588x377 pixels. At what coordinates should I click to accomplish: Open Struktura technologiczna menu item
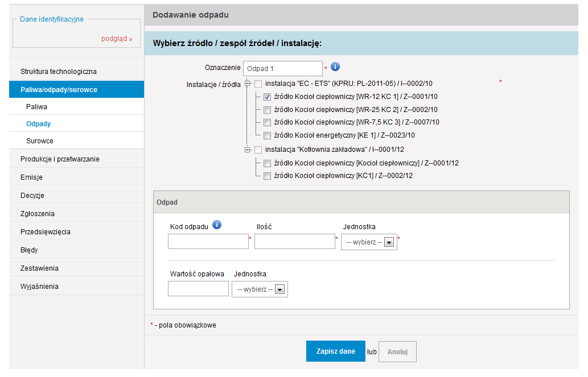point(76,72)
